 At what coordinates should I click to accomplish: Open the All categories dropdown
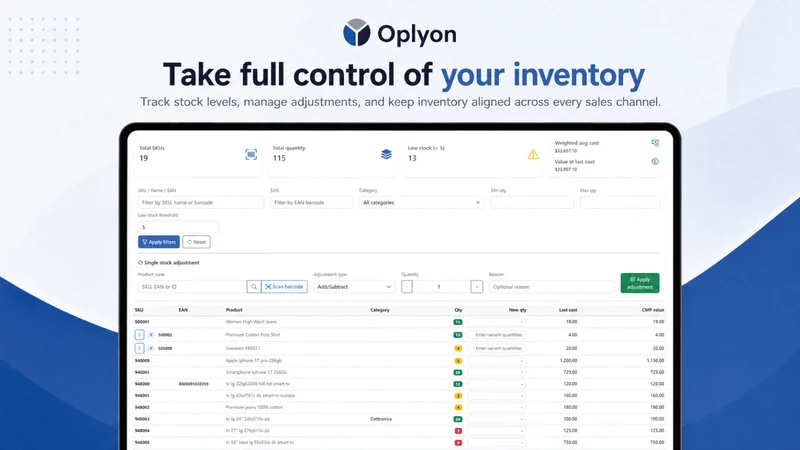[x=421, y=203]
